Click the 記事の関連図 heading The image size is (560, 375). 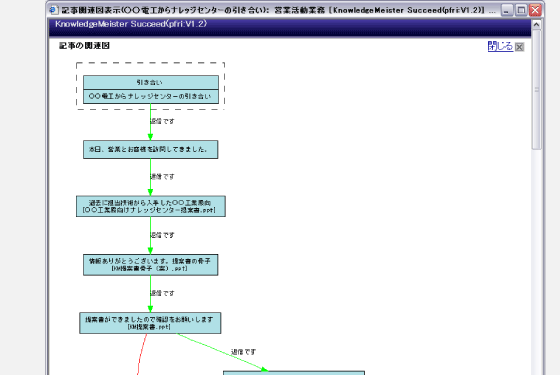(84, 46)
